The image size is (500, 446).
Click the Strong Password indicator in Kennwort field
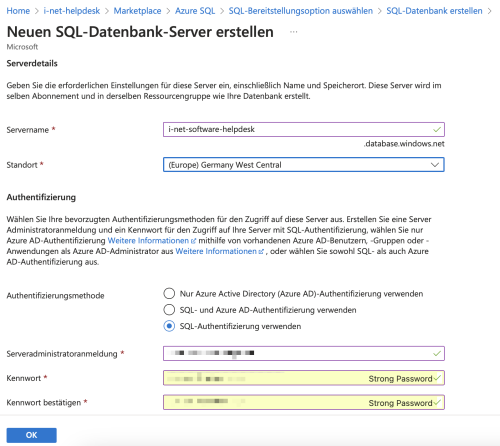(x=400, y=379)
